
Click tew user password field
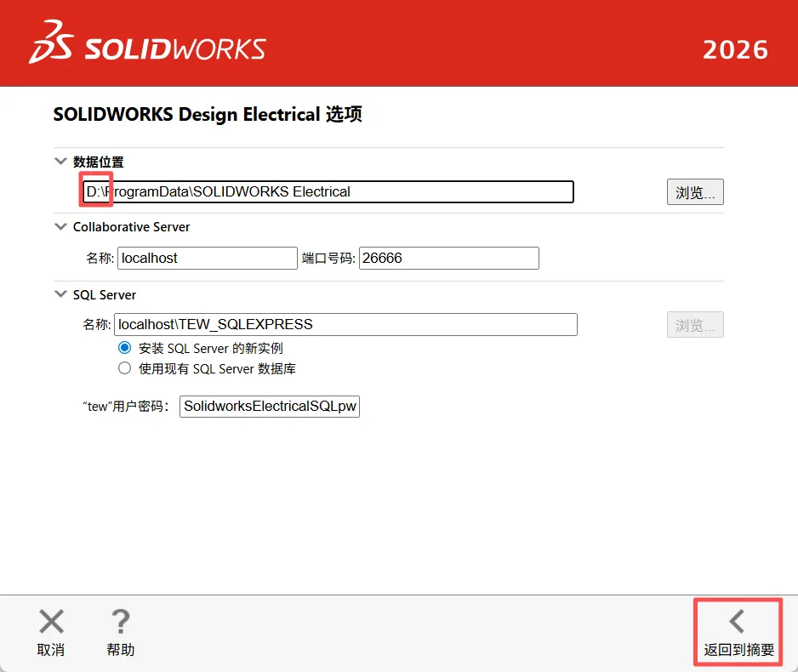(x=270, y=407)
